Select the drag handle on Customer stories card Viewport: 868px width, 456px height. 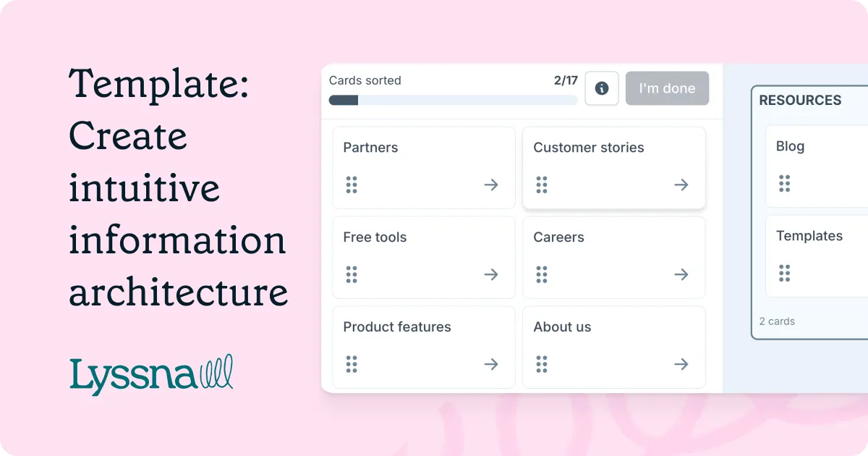pyautogui.click(x=542, y=185)
